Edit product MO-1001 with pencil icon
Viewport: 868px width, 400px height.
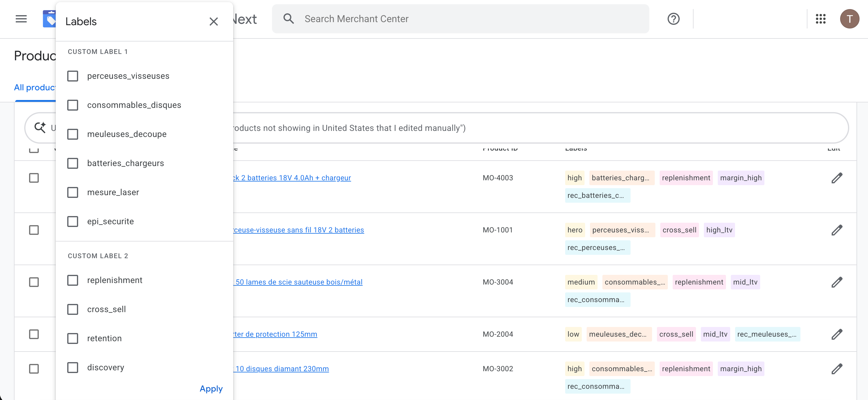point(837,230)
